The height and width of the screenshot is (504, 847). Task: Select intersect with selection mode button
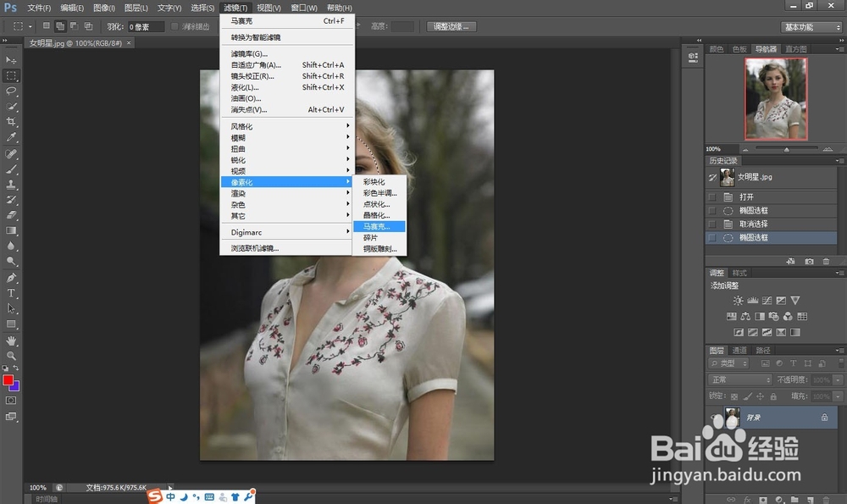(x=88, y=26)
